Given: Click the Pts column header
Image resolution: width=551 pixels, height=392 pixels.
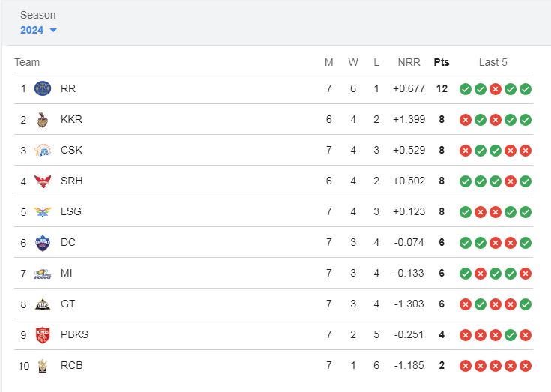Looking at the screenshot, I should tap(442, 62).
